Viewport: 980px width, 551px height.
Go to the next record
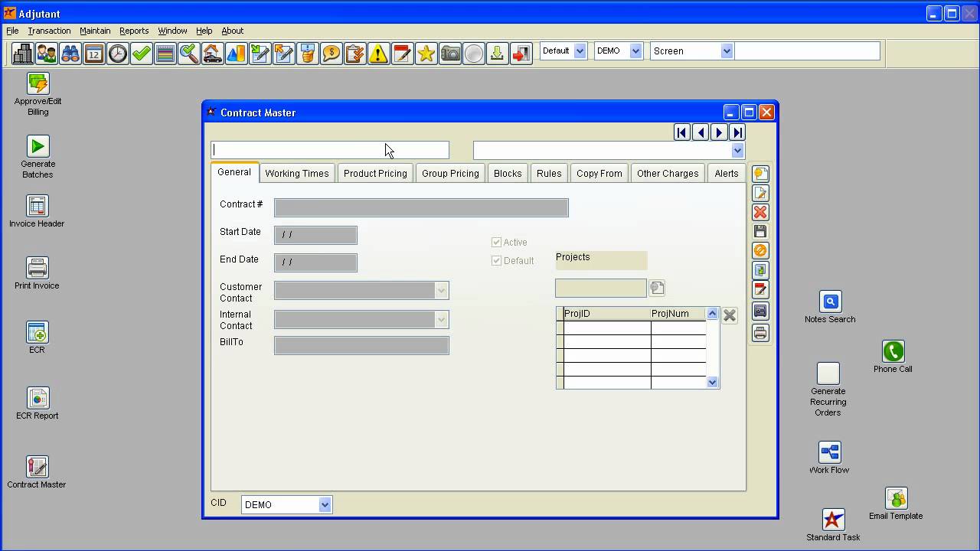718,132
